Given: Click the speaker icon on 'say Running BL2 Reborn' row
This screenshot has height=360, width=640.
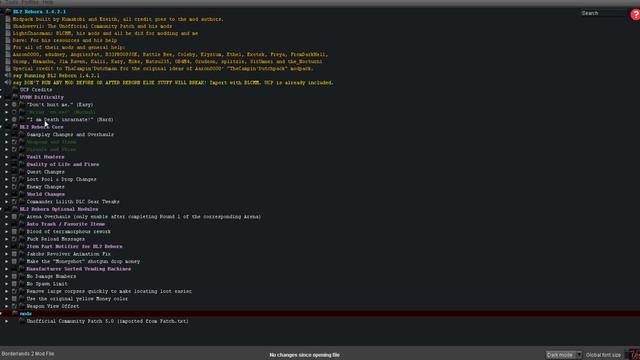Looking at the screenshot, I should pyautogui.click(x=8, y=76).
